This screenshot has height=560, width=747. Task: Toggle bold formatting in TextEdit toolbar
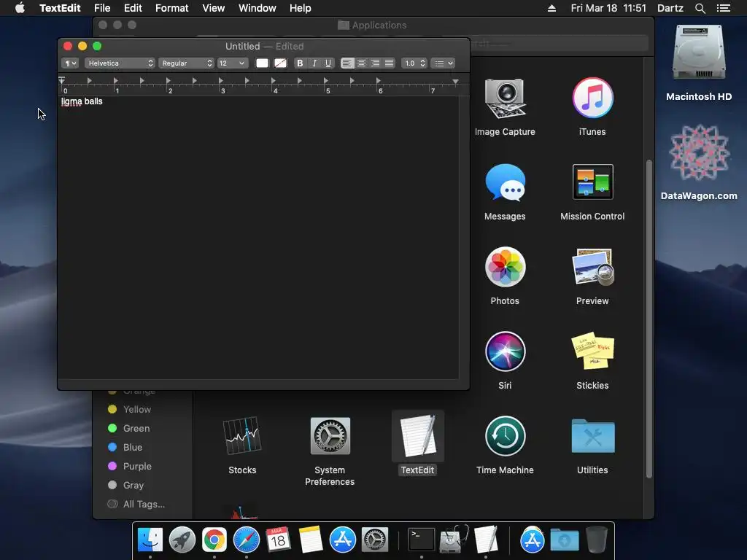tap(300, 63)
